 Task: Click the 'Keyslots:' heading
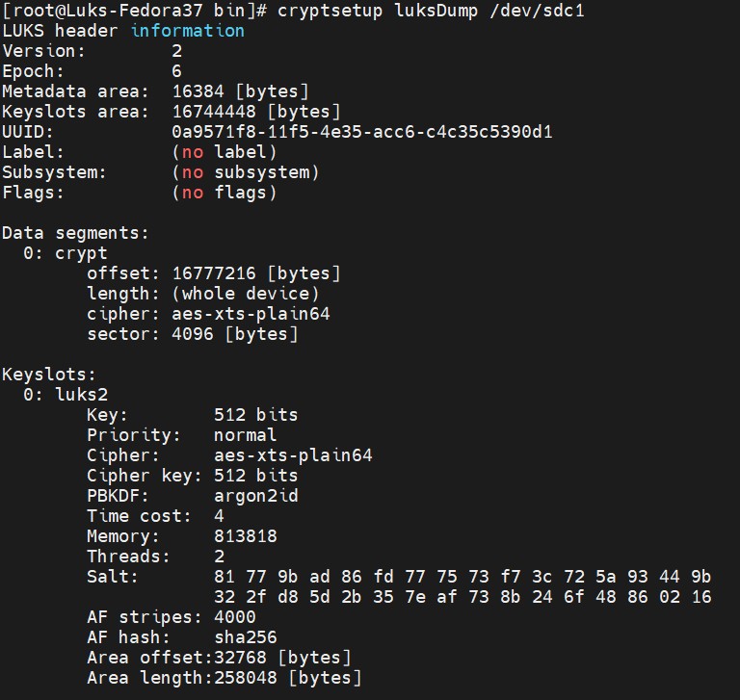point(49,375)
